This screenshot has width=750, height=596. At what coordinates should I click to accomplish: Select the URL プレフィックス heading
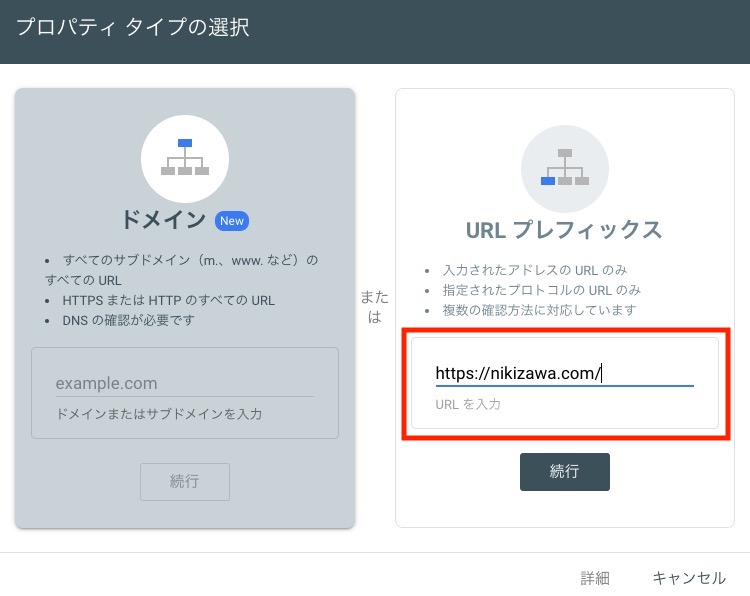tap(564, 230)
